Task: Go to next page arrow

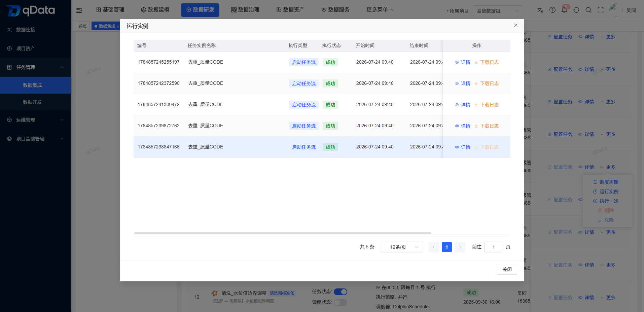Action: (460, 247)
